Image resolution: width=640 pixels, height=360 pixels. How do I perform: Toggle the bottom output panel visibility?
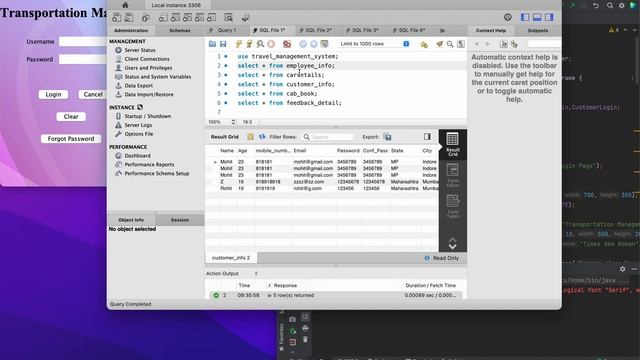537,17
